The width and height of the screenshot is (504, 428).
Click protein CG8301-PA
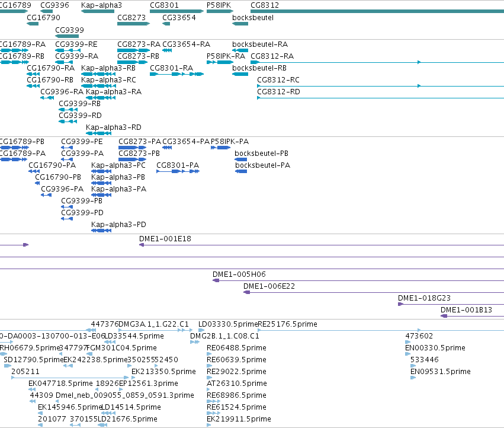pyautogui.click(x=178, y=165)
